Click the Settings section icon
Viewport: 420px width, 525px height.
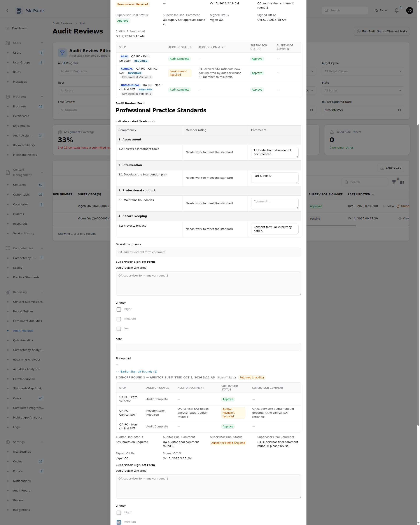(8, 442)
